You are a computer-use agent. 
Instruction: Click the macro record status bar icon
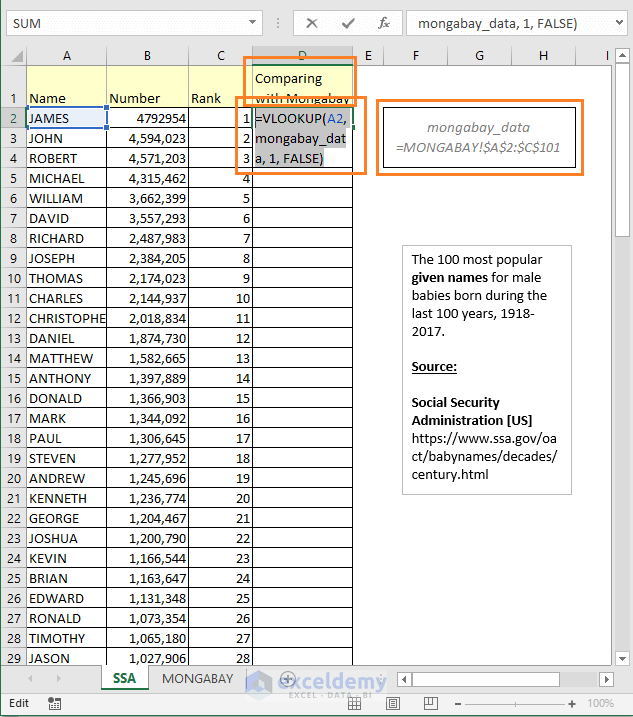(54, 703)
